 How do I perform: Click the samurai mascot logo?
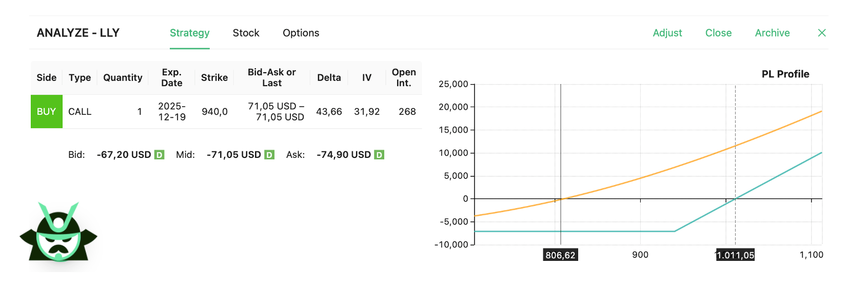[x=58, y=232]
